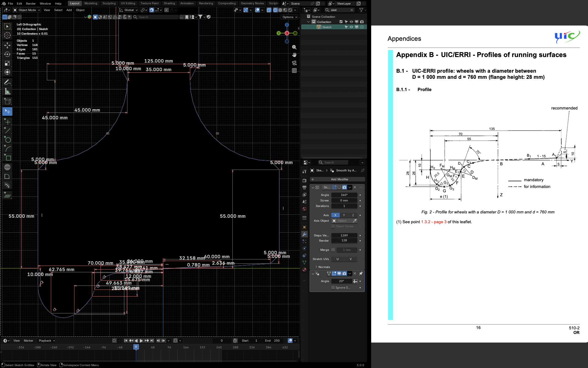Open the Tool properties tab icon
588x368 pixels.
point(304,171)
